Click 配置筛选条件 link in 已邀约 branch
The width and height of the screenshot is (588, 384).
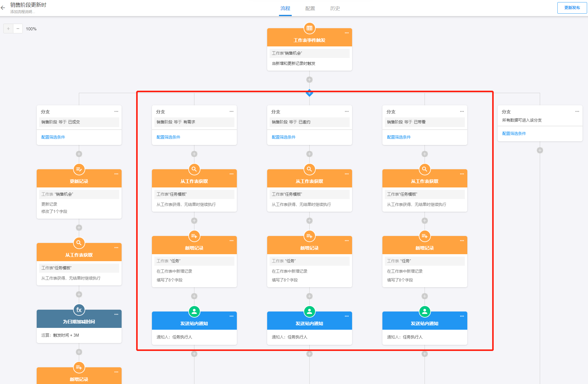(284, 137)
